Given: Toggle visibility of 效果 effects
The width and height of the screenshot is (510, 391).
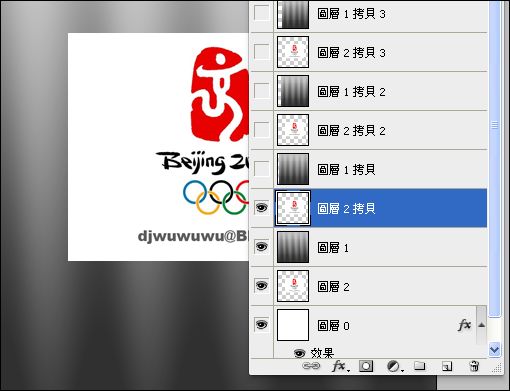Looking at the screenshot, I should click(300, 353).
